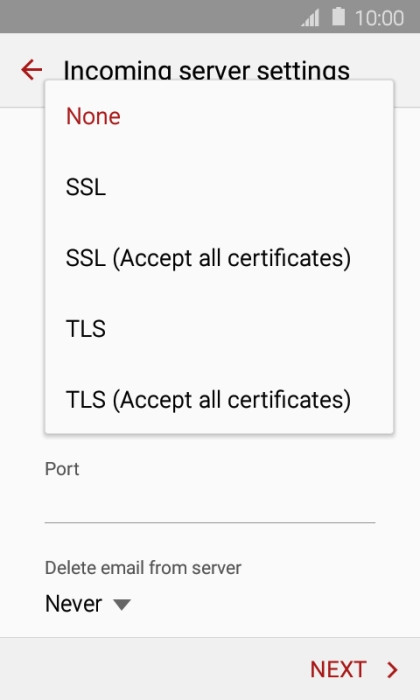Screen dimensions: 420x700
Task: Tap the 10:00 clock in status bar
Action: 379,18
